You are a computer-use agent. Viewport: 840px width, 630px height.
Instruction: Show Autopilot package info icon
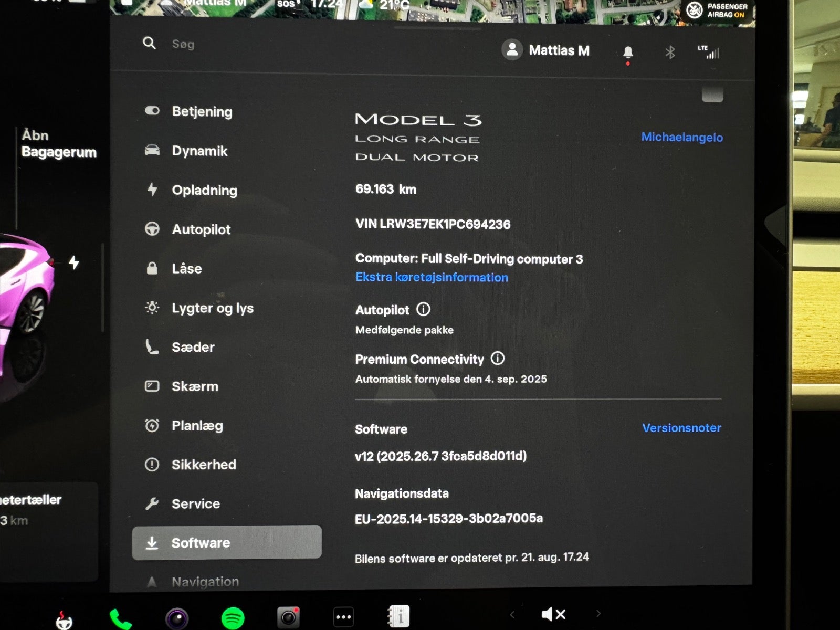point(423,309)
